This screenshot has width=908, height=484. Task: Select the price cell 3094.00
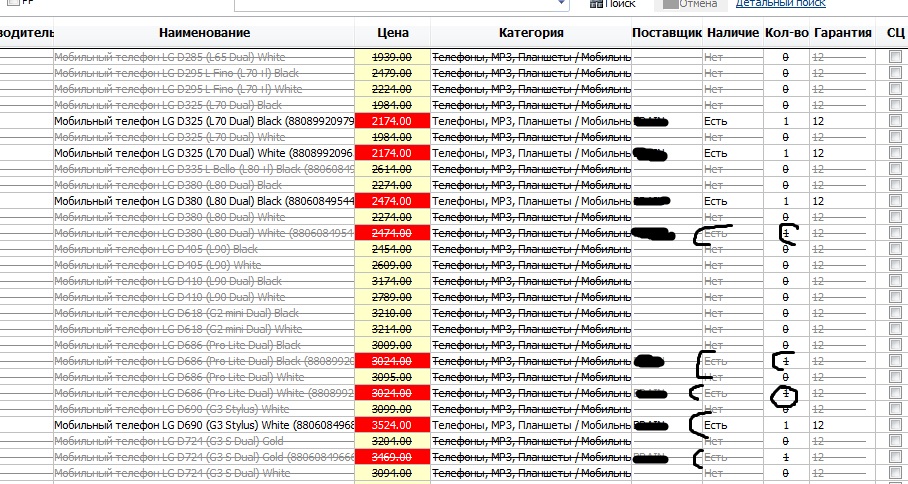tap(393, 472)
